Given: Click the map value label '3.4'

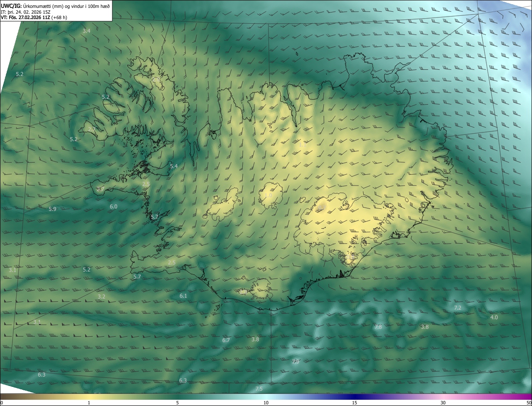Looking at the screenshot, I should click(x=86, y=31).
